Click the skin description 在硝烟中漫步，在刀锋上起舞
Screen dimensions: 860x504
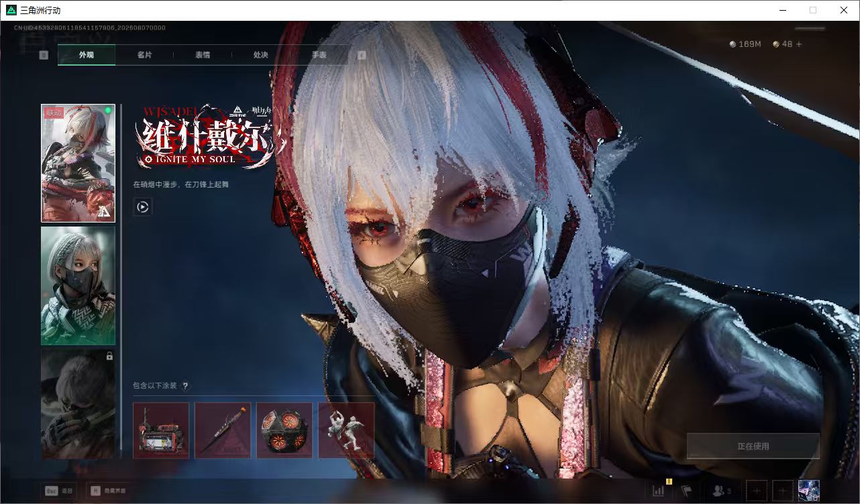coord(180,184)
